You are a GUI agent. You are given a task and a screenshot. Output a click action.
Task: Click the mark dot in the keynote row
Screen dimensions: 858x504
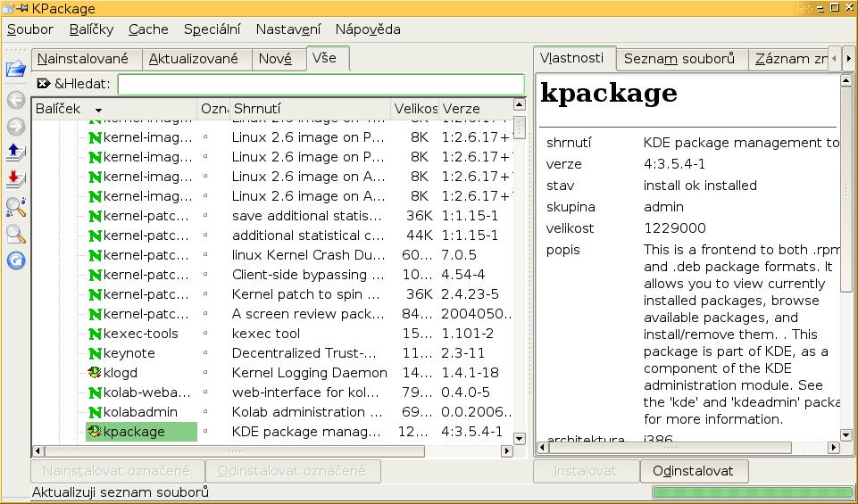click(205, 353)
